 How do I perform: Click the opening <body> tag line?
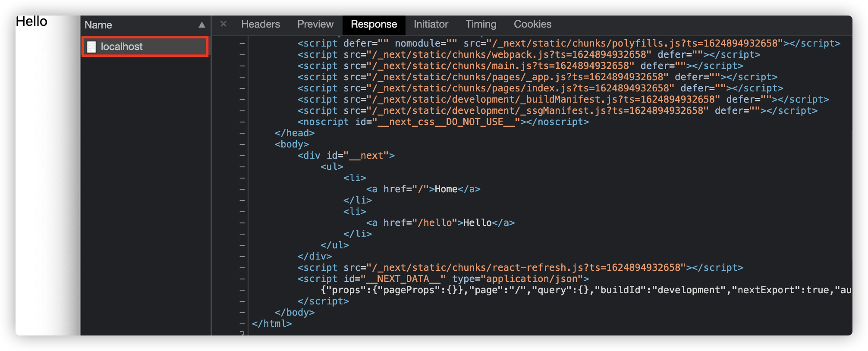point(292,144)
